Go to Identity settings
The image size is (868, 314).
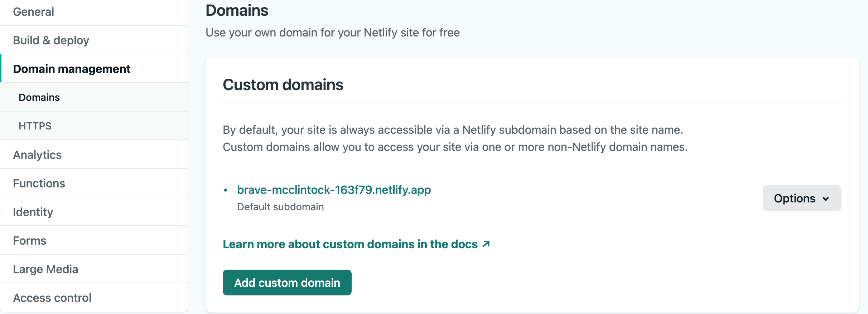[x=33, y=212]
